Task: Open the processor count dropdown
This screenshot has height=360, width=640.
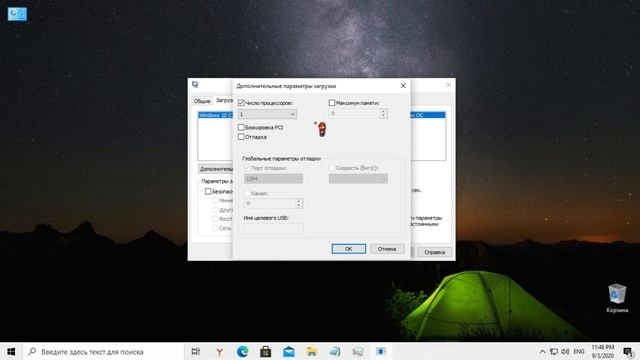Action: [267, 114]
